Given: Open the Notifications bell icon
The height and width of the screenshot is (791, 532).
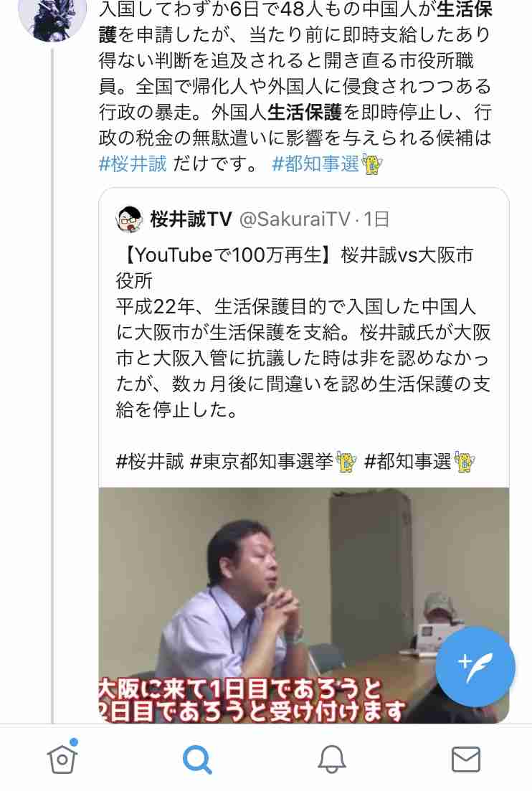Looking at the screenshot, I should click(x=331, y=759).
